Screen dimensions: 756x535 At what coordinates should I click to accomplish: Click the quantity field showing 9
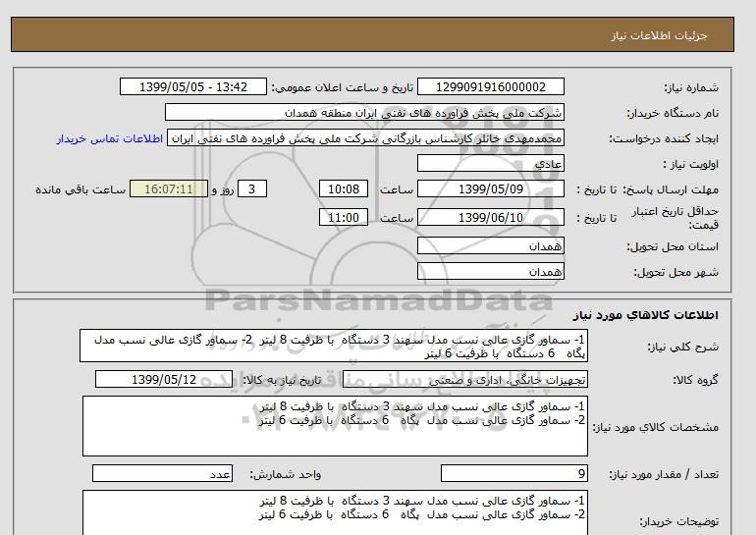click(x=513, y=473)
